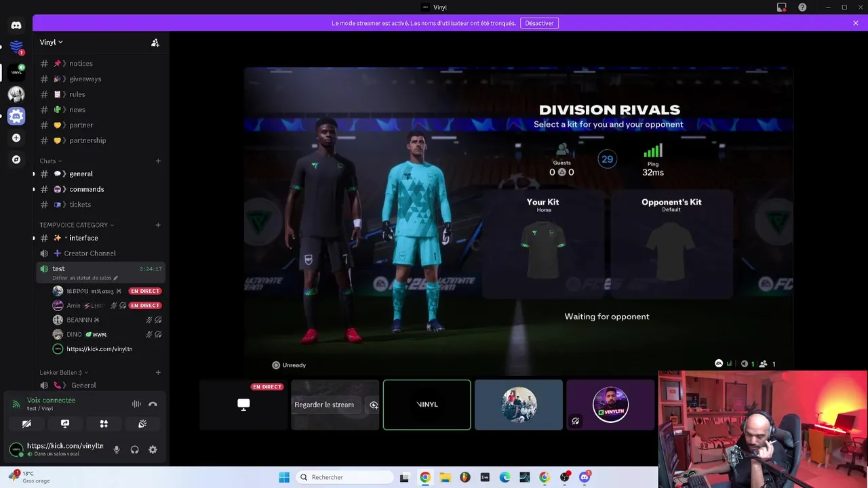Viewport: 868px width, 488px height.
Task: Open the partner channel
Action: click(100, 125)
